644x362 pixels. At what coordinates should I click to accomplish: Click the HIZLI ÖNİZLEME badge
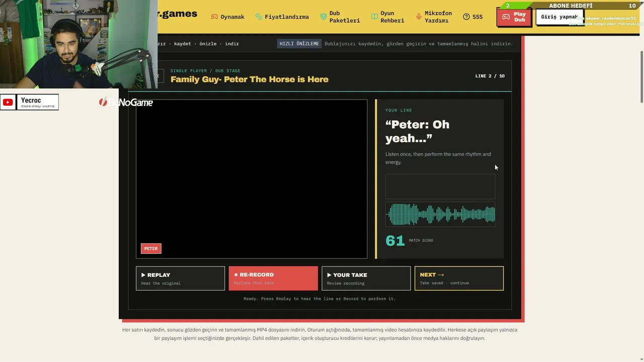click(x=299, y=44)
